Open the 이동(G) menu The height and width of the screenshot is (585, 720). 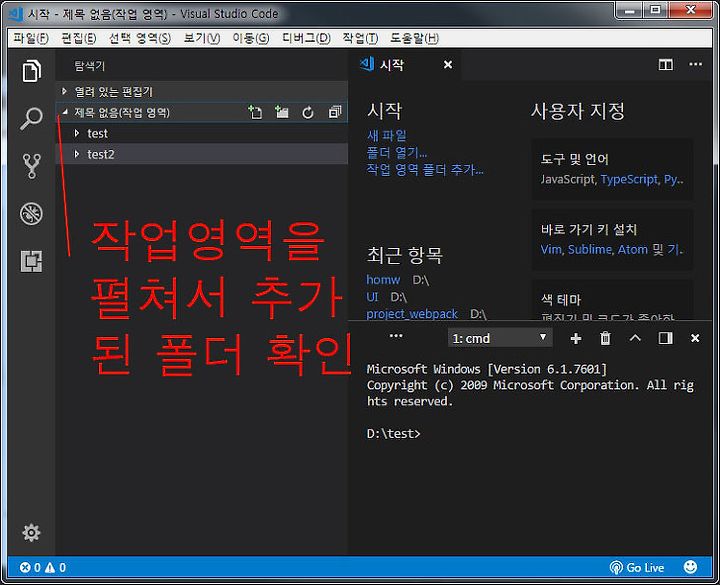pyautogui.click(x=251, y=38)
